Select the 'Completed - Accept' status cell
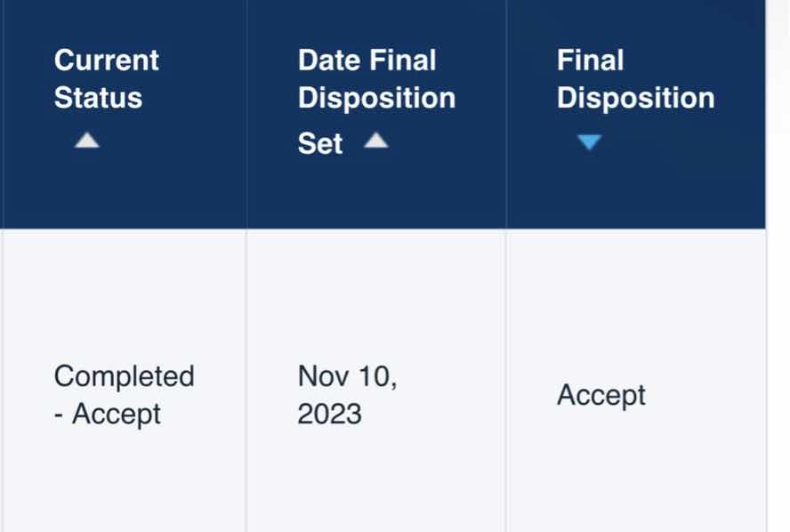The width and height of the screenshot is (790, 532). (124, 394)
